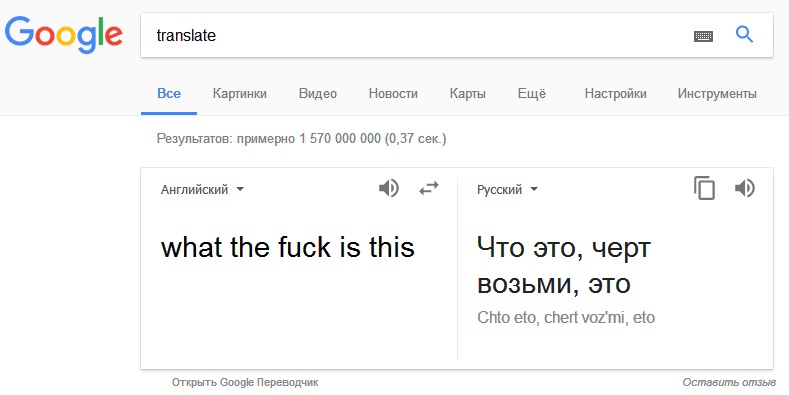Click the blue search magnifier icon
This screenshot has width=789, height=395.
coord(744,35)
